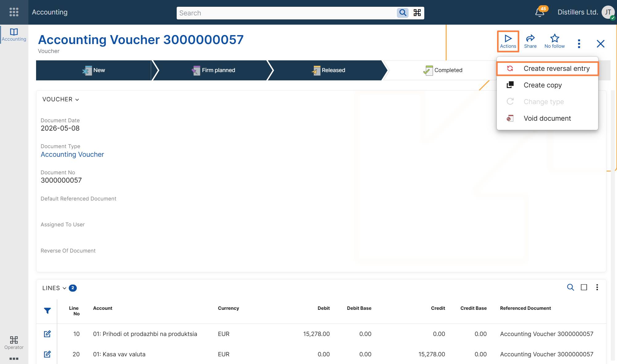The image size is (617, 364).
Task: Click the Accounting app title
Action: [50, 12]
